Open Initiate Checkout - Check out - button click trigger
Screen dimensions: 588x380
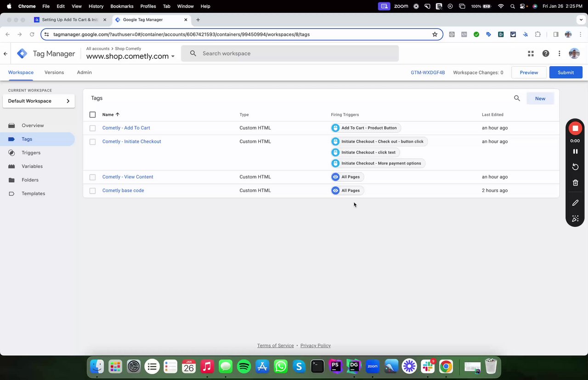379,142
